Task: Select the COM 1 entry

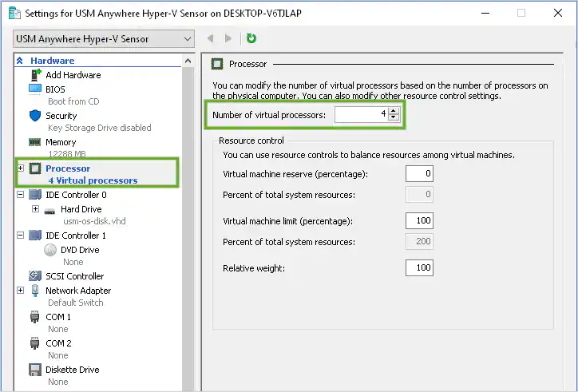Action: tap(57, 317)
